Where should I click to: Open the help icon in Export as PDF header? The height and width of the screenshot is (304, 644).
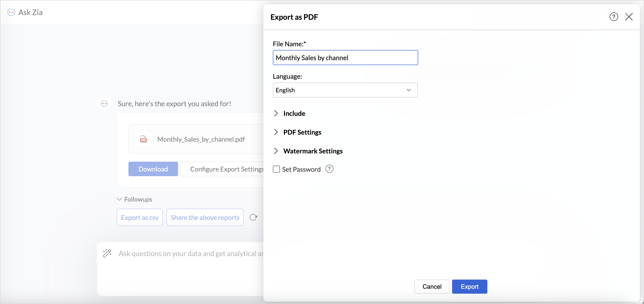point(613,17)
